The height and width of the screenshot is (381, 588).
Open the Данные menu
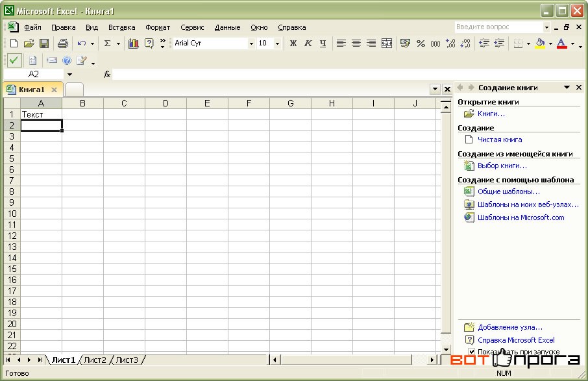(x=227, y=27)
